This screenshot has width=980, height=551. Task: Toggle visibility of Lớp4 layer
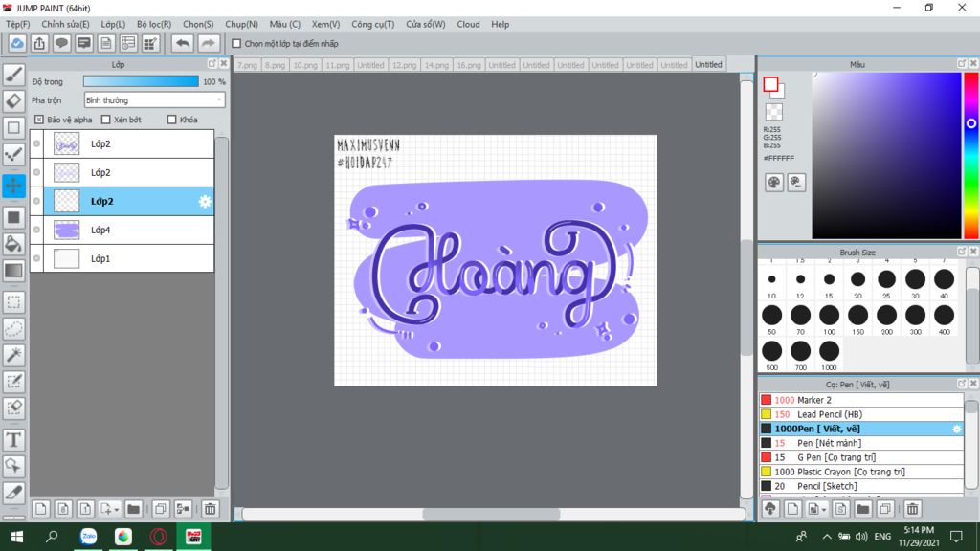pos(37,230)
